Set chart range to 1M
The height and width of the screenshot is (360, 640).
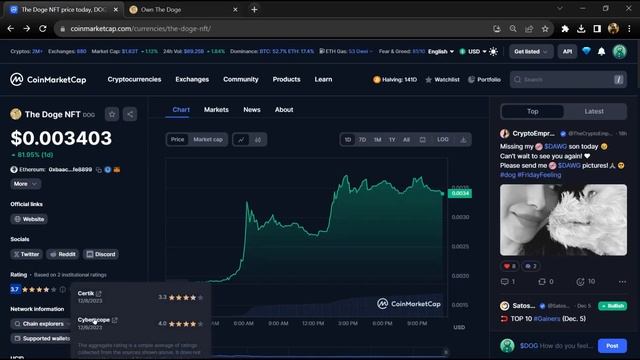pos(377,140)
